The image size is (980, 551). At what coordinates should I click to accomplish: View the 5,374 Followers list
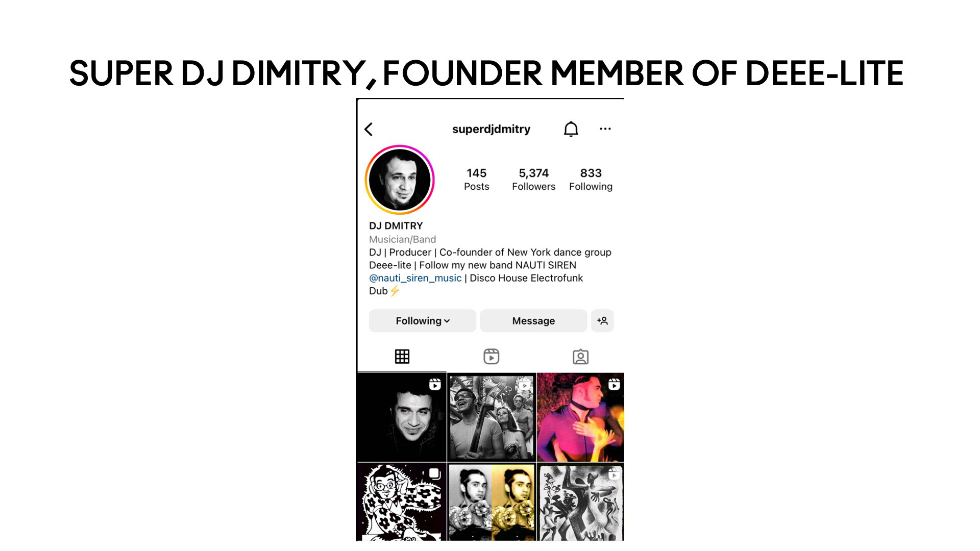533,180
